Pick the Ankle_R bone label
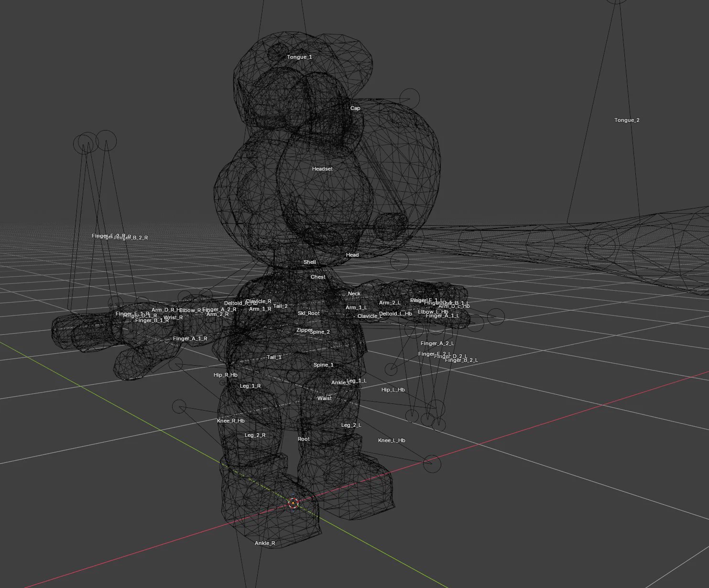Screen dimensions: 709x588 pos(265,543)
